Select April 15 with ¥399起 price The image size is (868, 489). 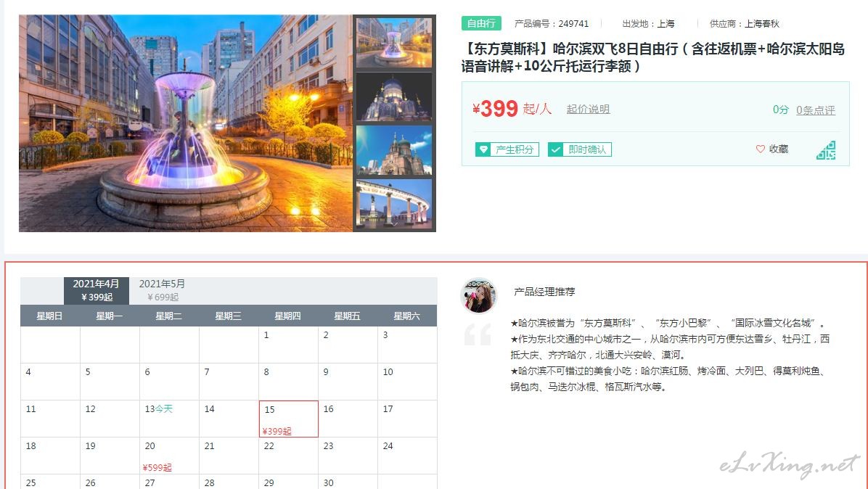(x=288, y=419)
